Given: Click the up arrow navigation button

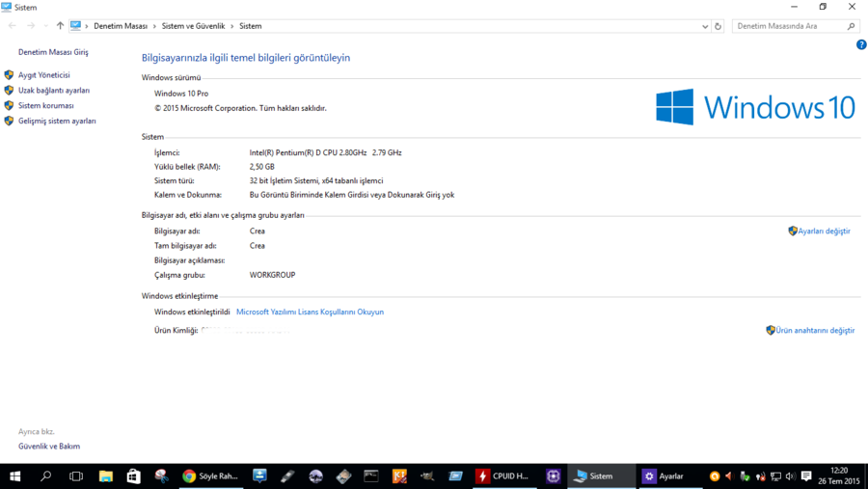Looking at the screenshot, I should (60, 25).
